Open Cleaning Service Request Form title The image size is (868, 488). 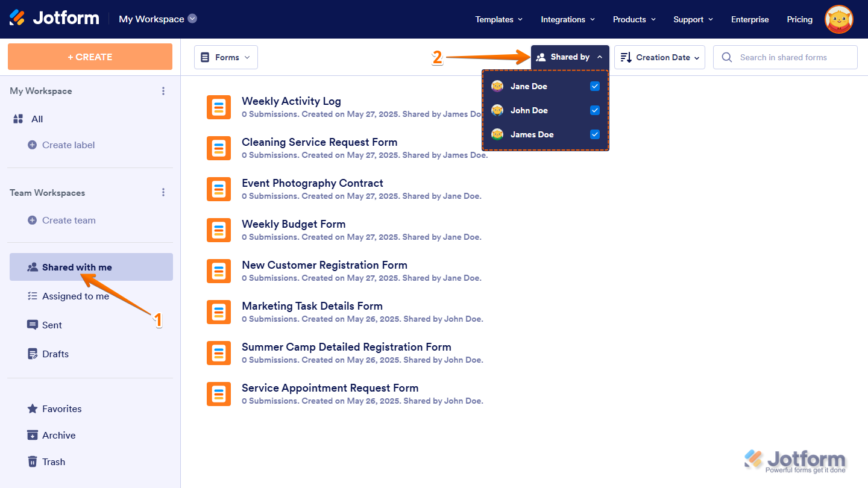point(319,142)
